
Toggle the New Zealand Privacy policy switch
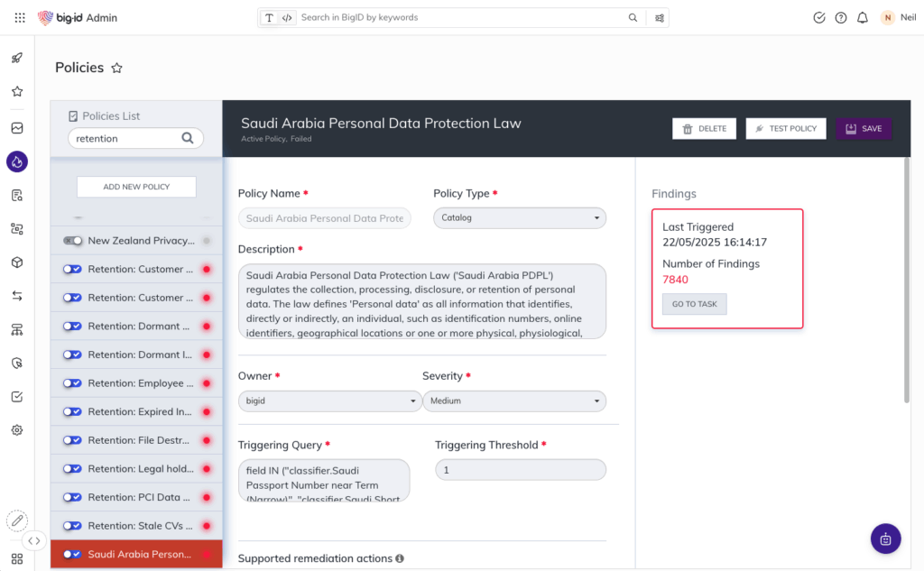pos(72,241)
